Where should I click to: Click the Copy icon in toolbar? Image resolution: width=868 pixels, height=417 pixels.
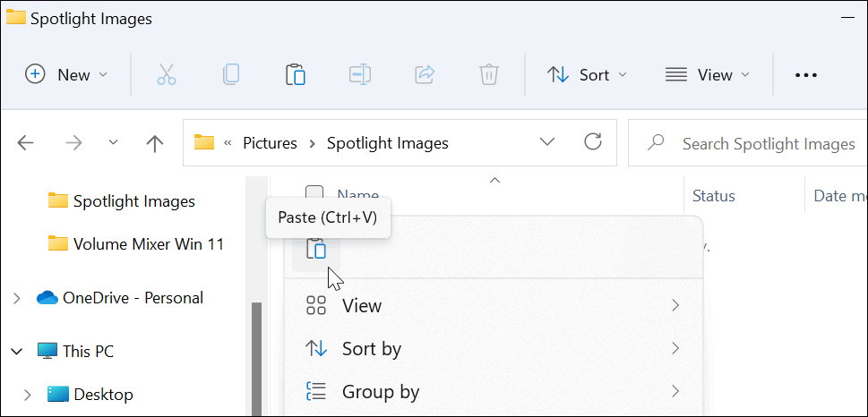[x=230, y=75]
